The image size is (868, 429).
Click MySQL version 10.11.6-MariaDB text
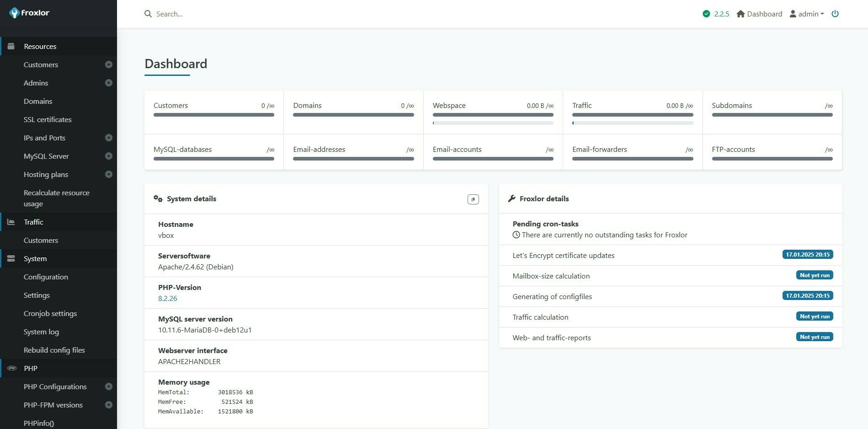[x=205, y=330]
